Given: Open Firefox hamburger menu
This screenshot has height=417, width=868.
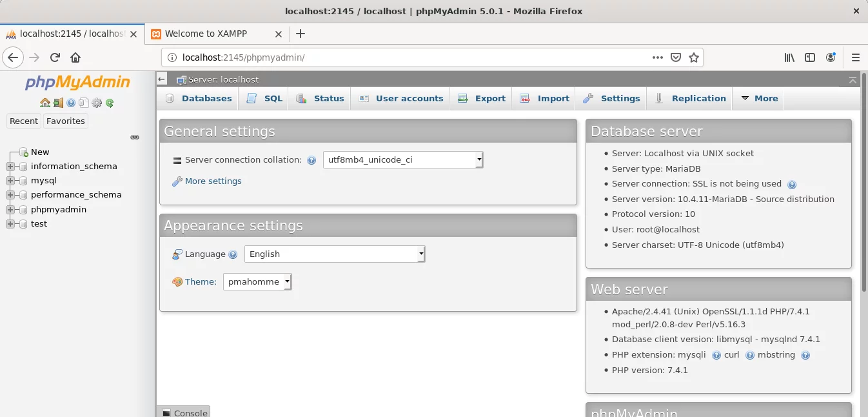Looking at the screenshot, I should click(856, 57).
